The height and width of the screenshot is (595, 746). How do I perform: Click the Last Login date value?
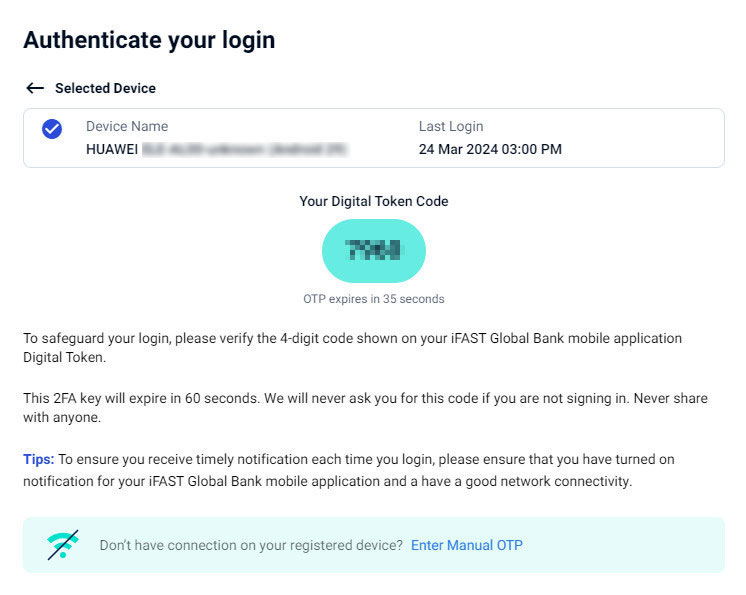(x=490, y=149)
